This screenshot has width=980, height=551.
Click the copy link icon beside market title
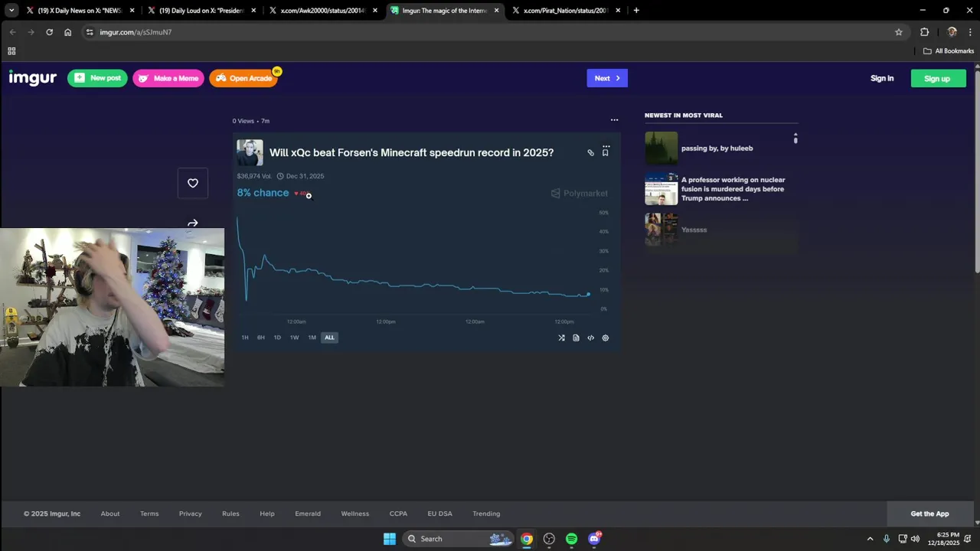click(590, 153)
